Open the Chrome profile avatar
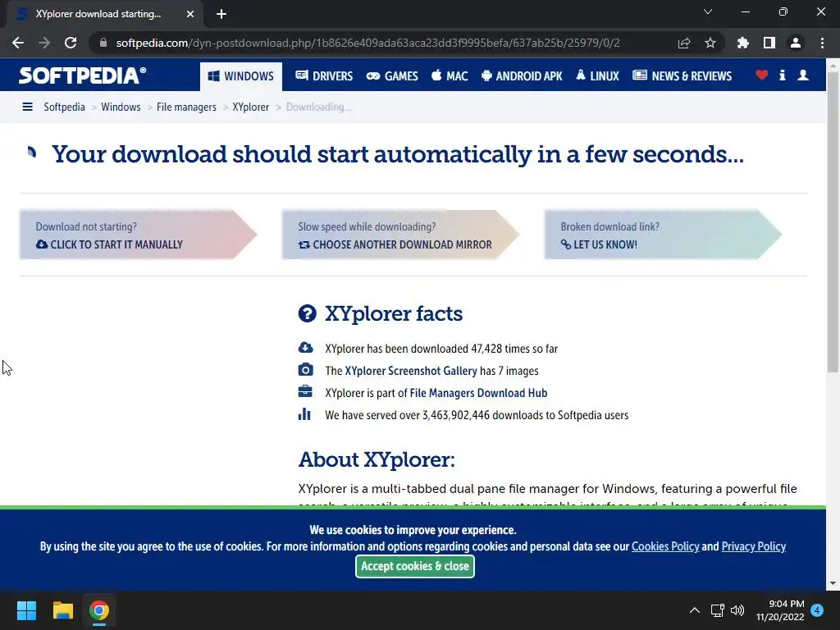 (x=796, y=43)
